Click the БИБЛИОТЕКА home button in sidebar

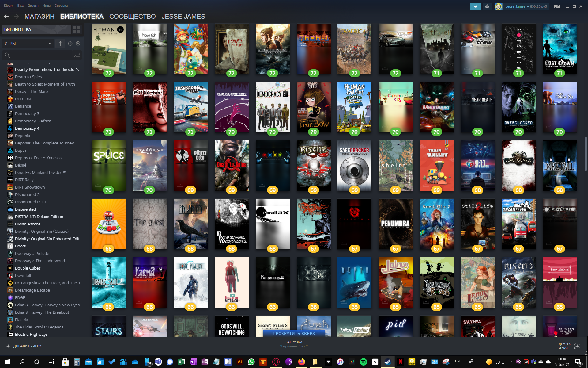click(36, 29)
